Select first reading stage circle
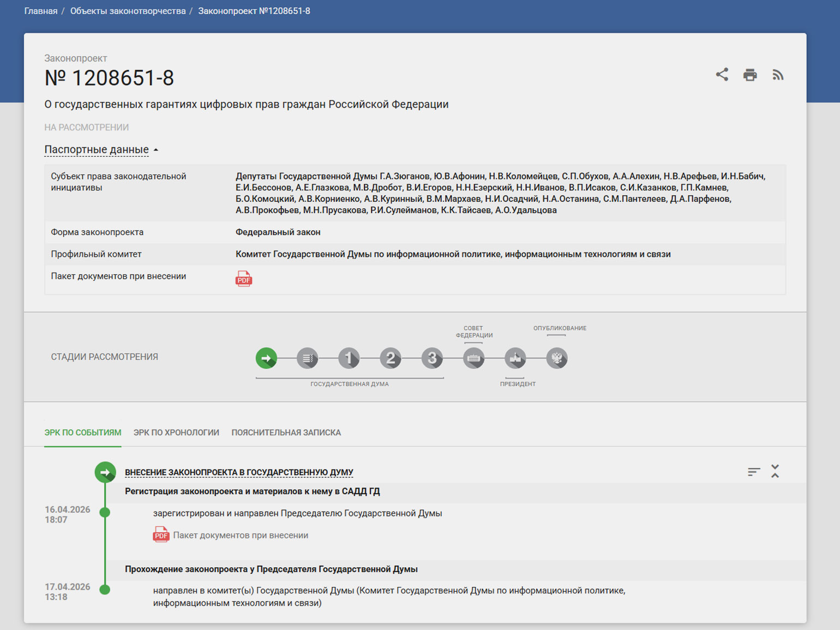Image resolution: width=840 pixels, height=630 pixels. tap(349, 358)
